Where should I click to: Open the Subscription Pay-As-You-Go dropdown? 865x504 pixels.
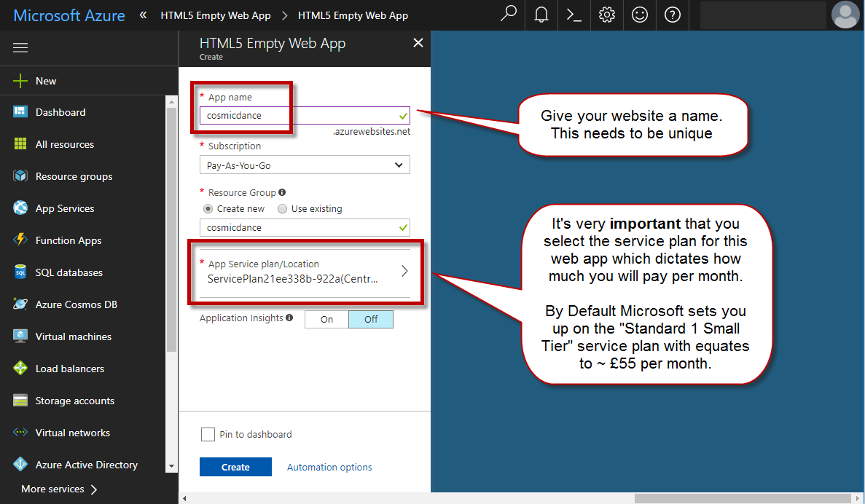pyautogui.click(x=305, y=165)
